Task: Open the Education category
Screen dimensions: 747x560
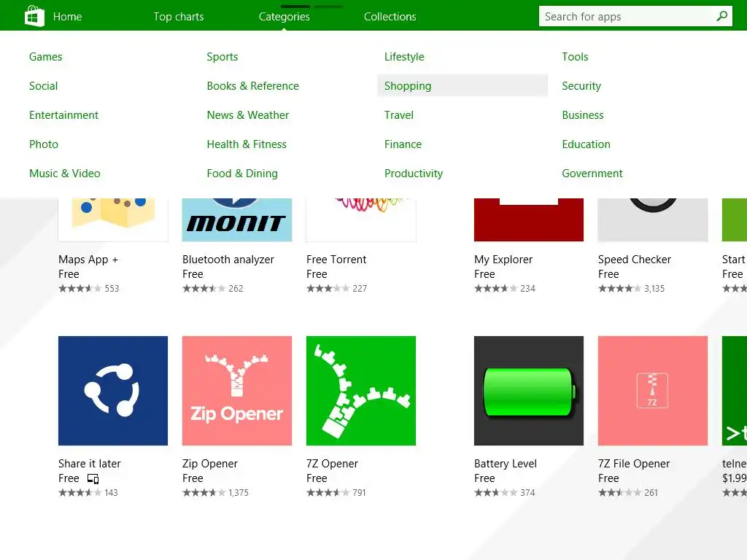Action: 586,144
